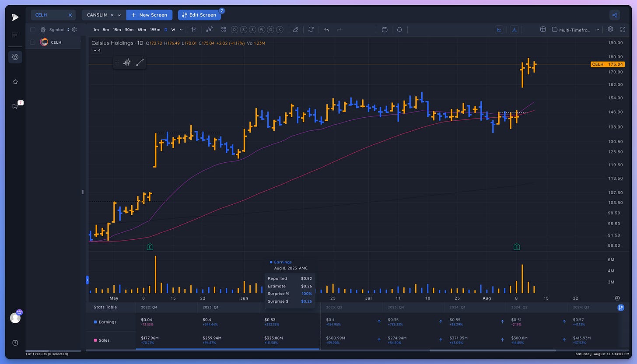Click the undo arrow
637x364 pixels.
click(x=326, y=30)
